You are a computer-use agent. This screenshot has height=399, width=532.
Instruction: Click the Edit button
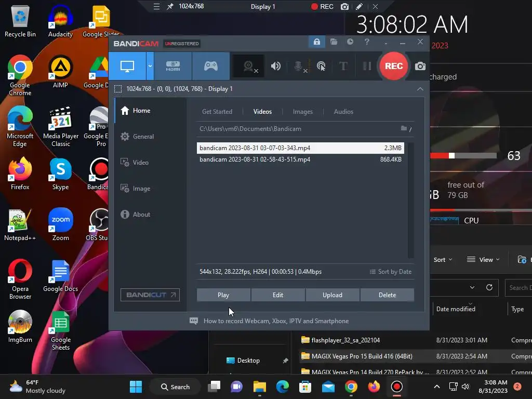point(278,295)
